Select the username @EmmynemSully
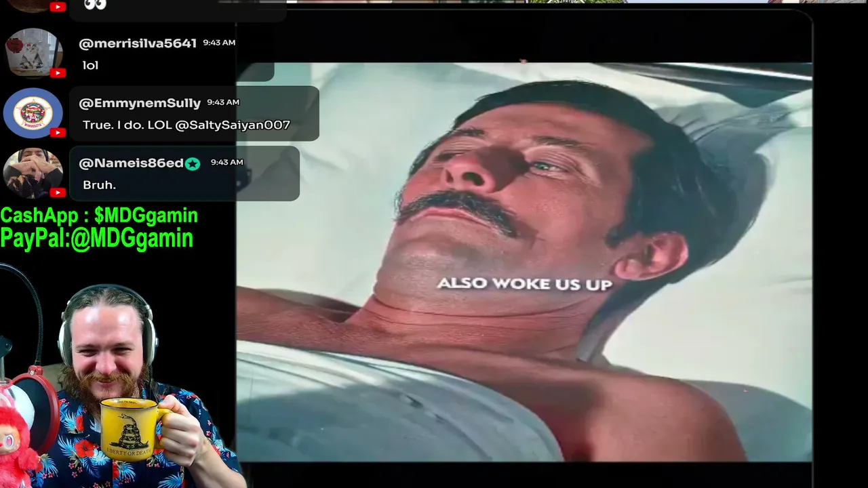This screenshot has height=488, width=868. click(140, 103)
